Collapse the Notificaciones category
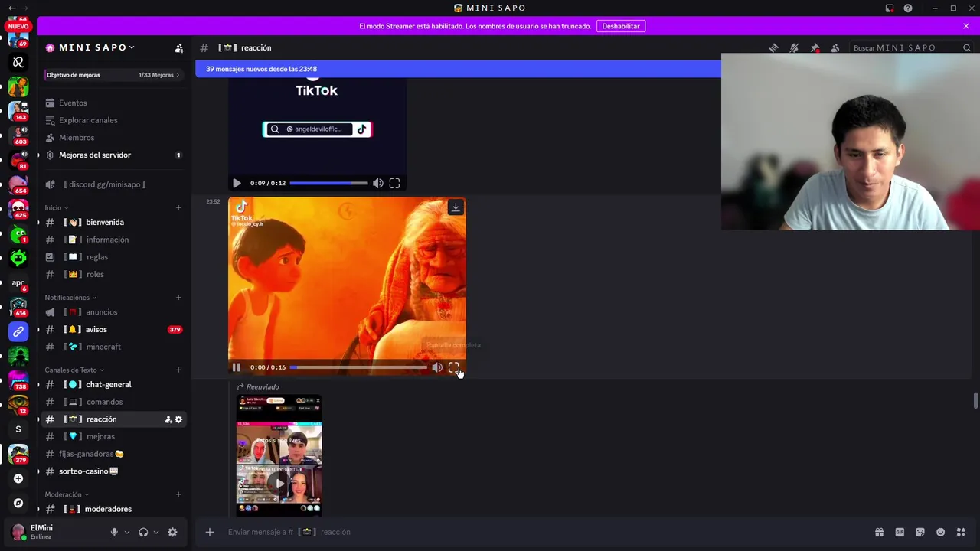The height and width of the screenshot is (551, 980). pyautogui.click(x=70, y=298)
